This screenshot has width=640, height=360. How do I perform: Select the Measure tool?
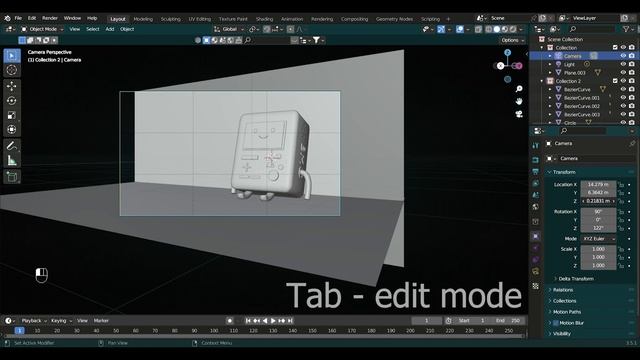click(11, 161)
